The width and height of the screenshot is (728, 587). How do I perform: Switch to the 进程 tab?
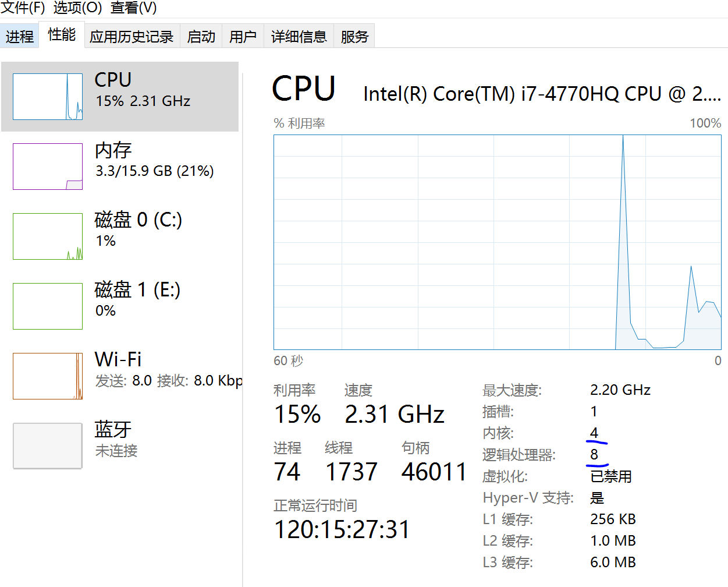[20, 37]
